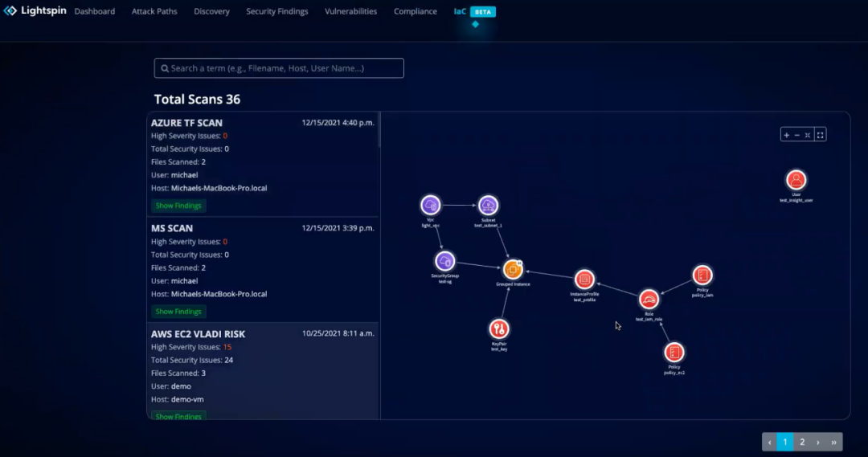Click the 10/25/2021 8:11 a.m. timestamp
This screenshot has width=868, height=457.
click(x=338, y=333)
